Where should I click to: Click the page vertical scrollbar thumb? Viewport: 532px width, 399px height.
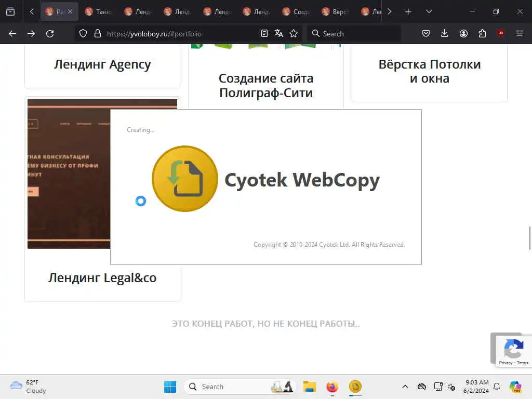click(x=529, y=238)
